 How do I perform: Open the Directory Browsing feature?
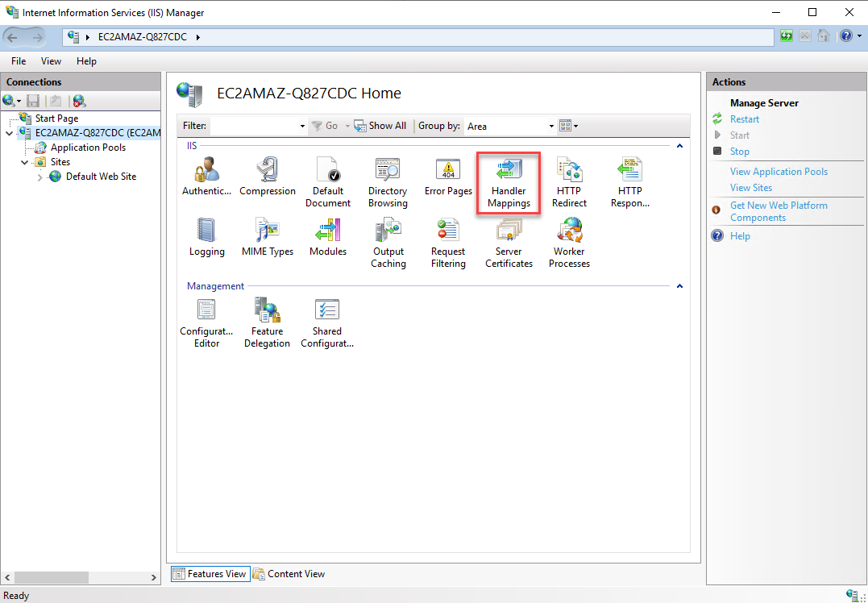pos(388,182)
